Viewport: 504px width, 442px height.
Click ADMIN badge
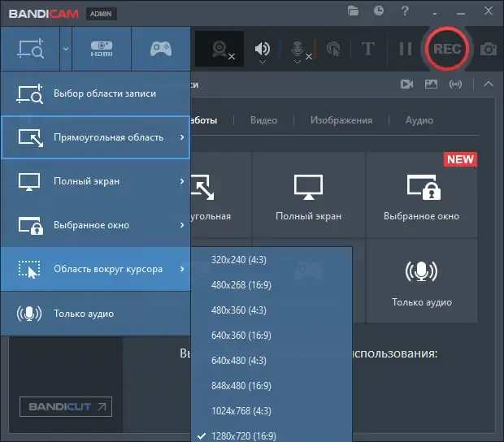click(x=101, y=14)
